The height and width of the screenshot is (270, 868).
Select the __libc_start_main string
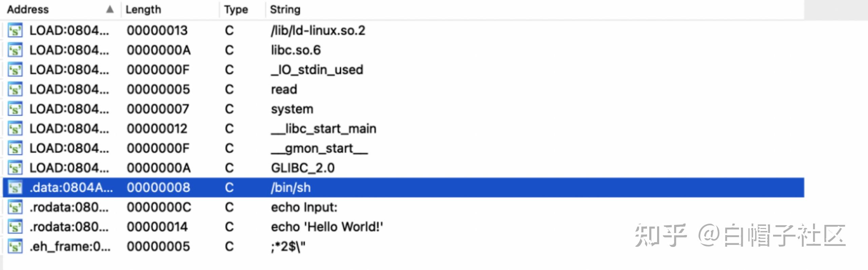(323, 129)
